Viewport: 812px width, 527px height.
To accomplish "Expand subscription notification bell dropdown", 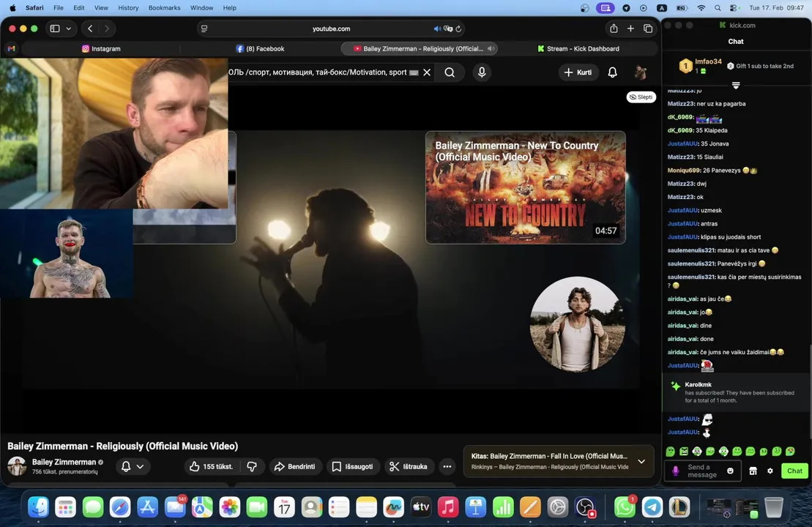I will 133,466.
